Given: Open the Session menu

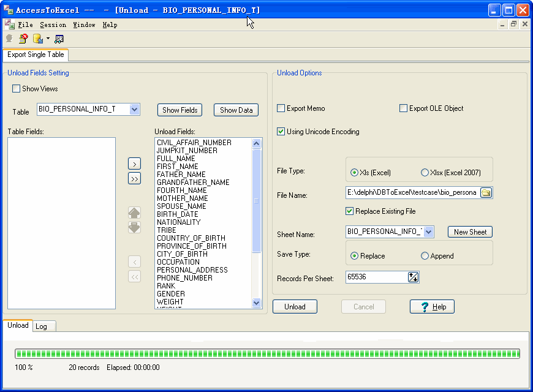Looking at the screenshot, I should pos(53,25).
